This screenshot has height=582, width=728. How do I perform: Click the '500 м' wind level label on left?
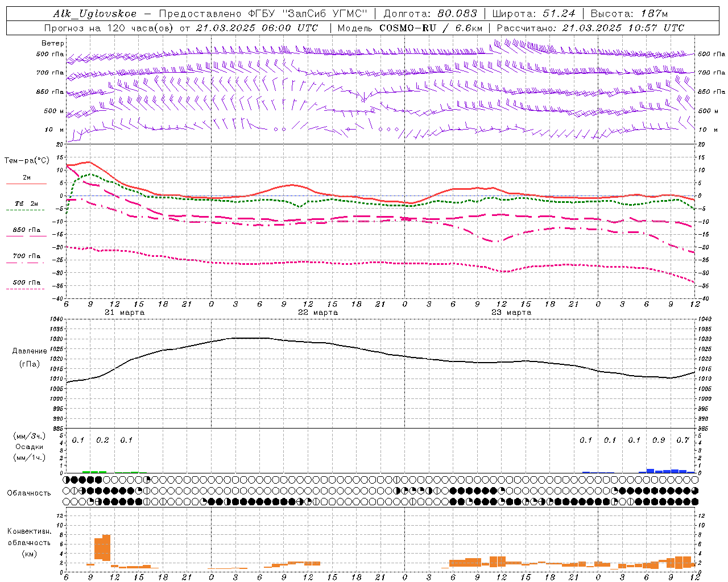pos(55,111)
